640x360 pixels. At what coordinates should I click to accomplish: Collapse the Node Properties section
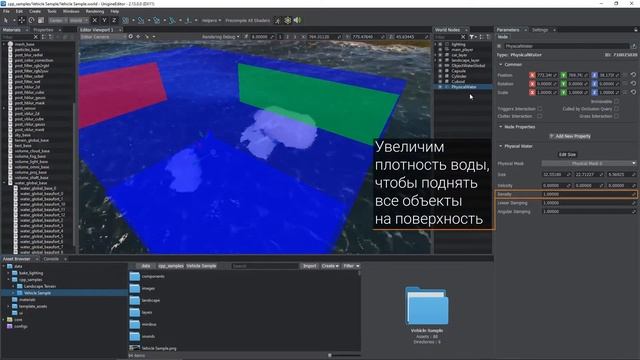click(x=501, y=127)
